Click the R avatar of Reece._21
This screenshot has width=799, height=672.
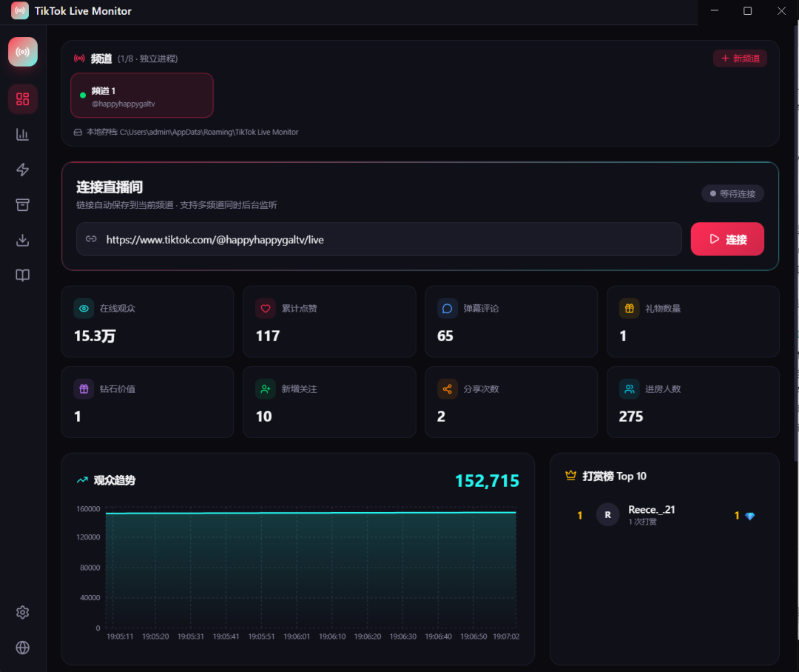point(607,515)
